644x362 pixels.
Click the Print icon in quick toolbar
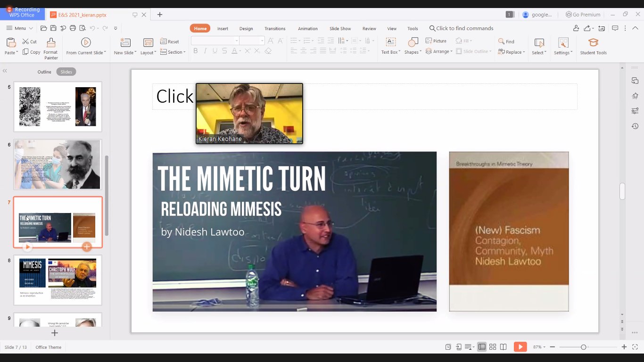click(x=73, y=28)
